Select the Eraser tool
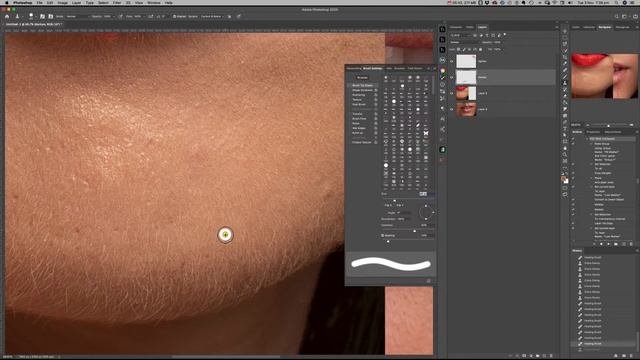The height and width of the screenshot is (360, 640). coord(565,96)
